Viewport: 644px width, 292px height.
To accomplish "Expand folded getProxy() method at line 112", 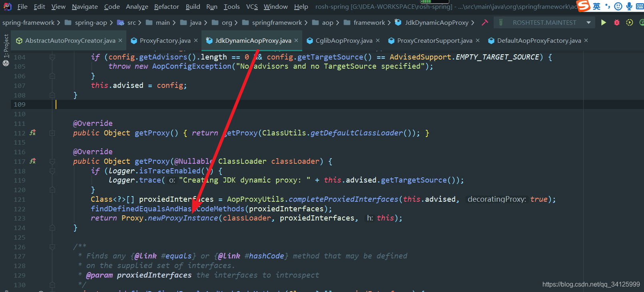I will 52,133.
